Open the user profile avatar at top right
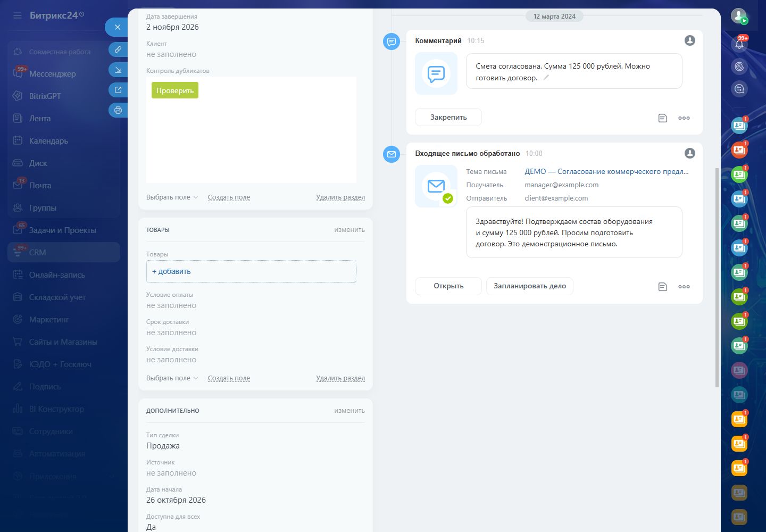This screenshot has height=532, width=766. coord(738,16)
